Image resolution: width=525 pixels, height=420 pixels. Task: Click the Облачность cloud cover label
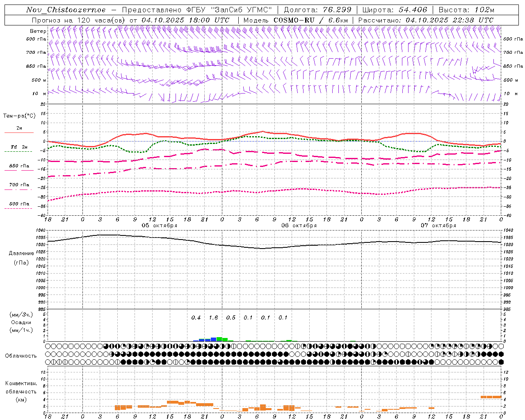[21, 356]
